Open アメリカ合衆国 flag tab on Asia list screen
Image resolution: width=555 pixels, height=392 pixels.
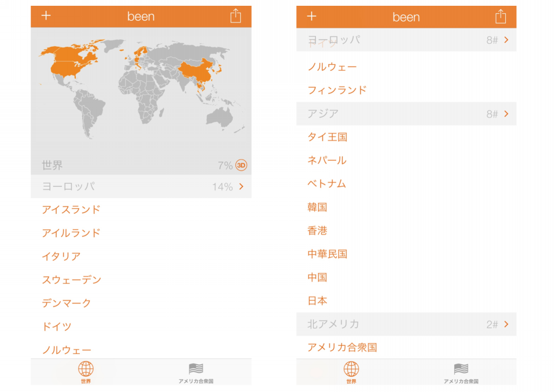[x=461, y=373]
